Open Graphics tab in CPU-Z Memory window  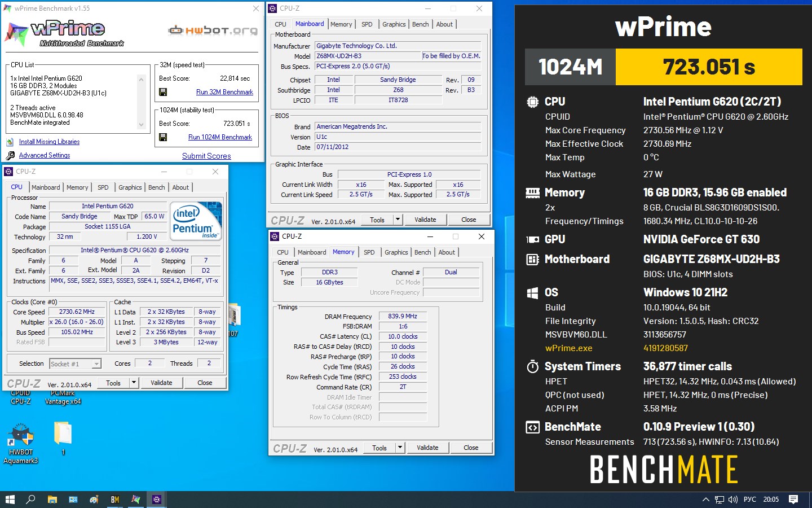tap(396, 252)
